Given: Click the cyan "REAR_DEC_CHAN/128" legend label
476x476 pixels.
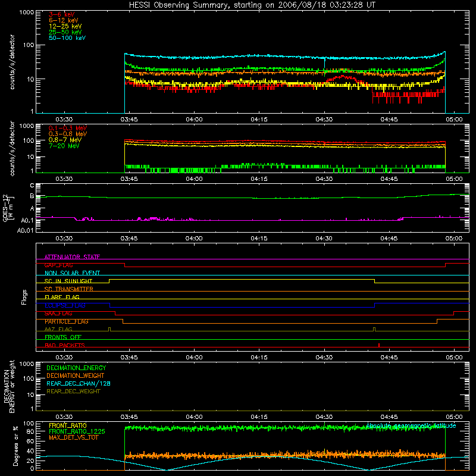Looking at the screenshot, I should tap(79, 384).
